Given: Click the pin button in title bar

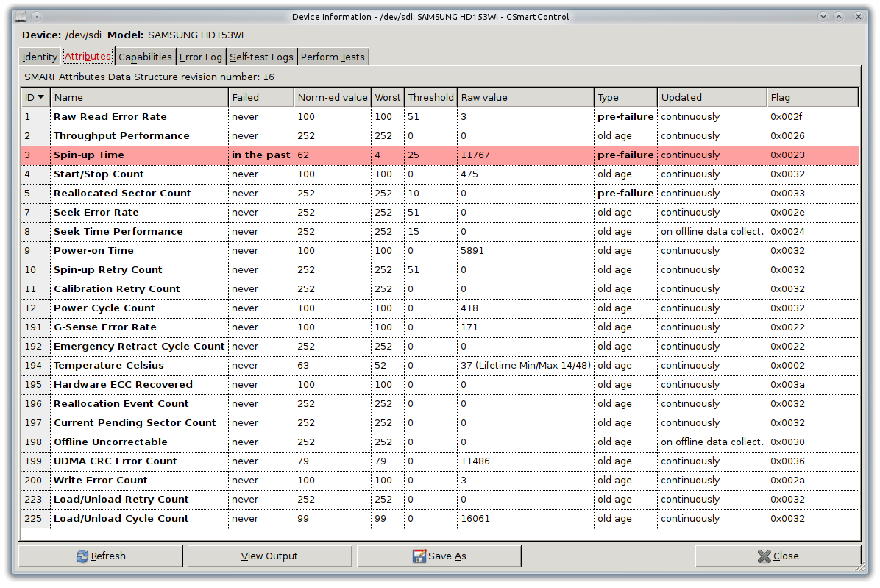Looking at the screenshot, I should (x=37, y=17).
